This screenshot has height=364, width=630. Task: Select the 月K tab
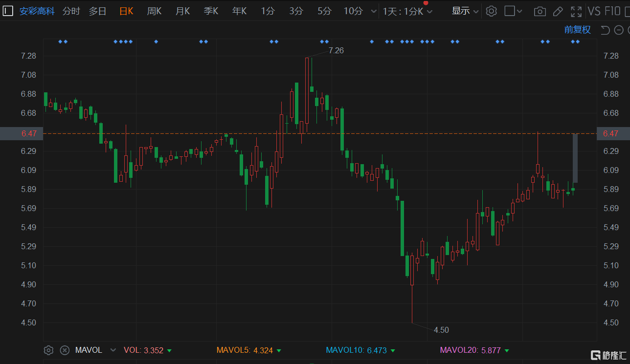(x=183, y=11)
